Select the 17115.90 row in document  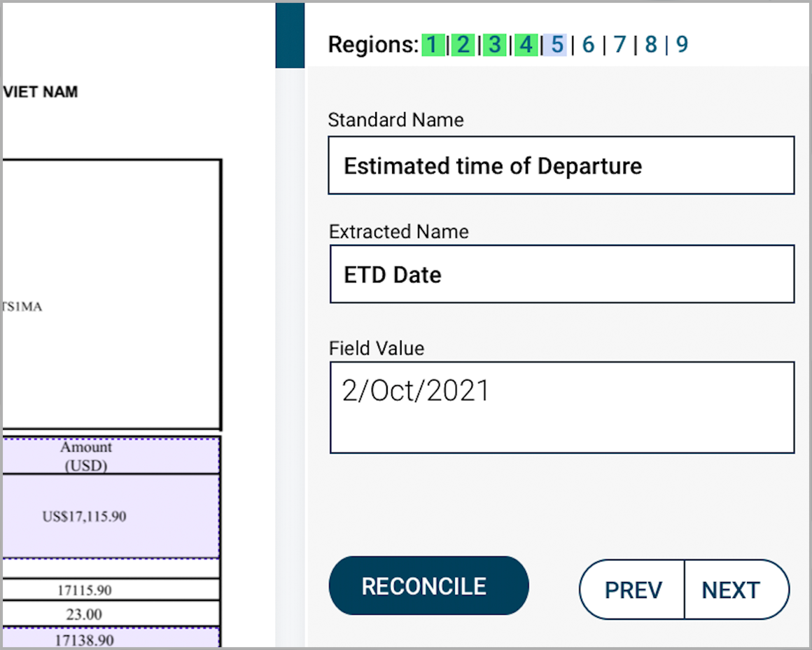click(111, 590)
